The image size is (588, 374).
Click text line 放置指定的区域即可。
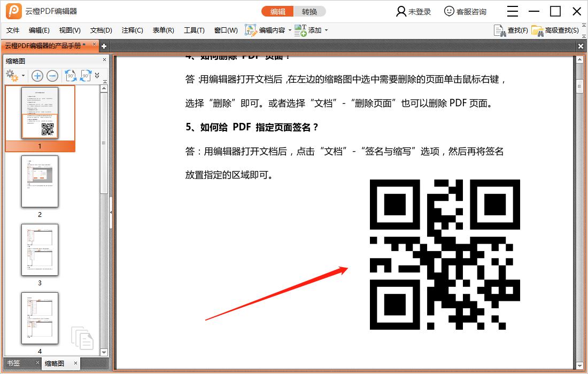point(229,175)
